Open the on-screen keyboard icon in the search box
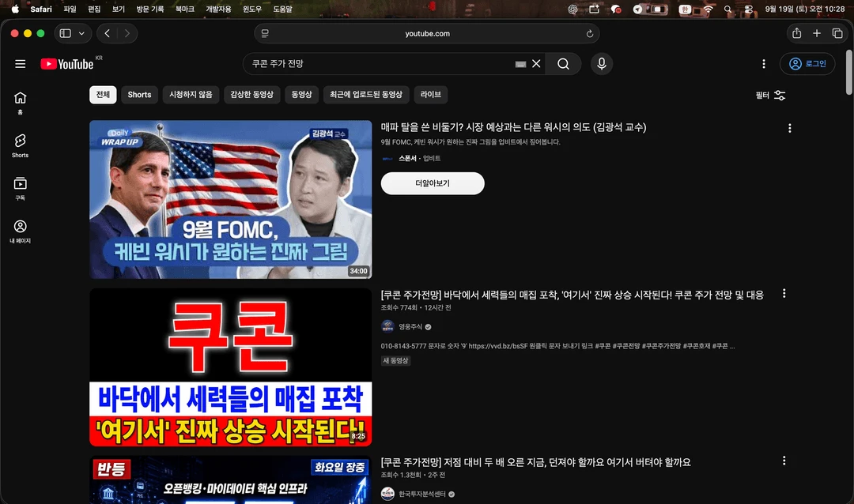Image resolution: width=854 pixels, height=504 pixels. coord(520,64)
